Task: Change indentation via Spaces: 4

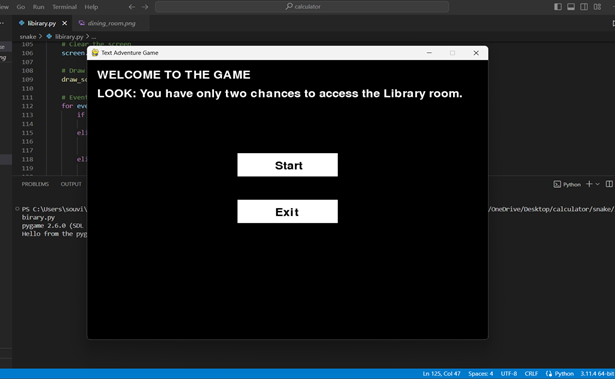Action: pos(480,374)
